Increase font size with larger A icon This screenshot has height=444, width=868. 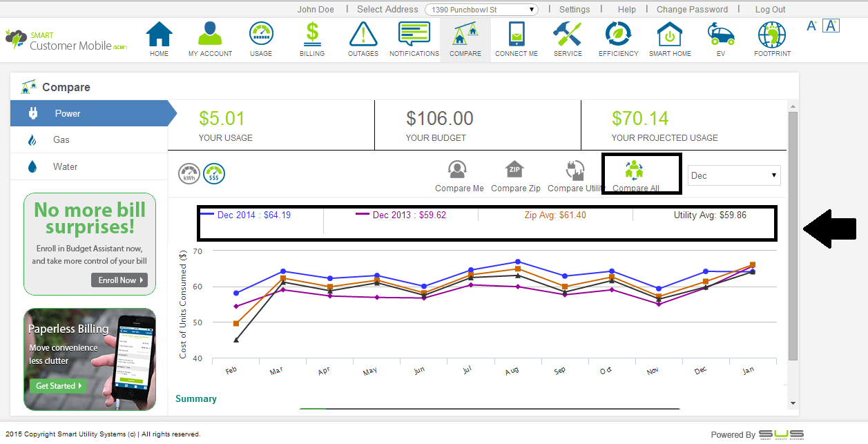831,26
